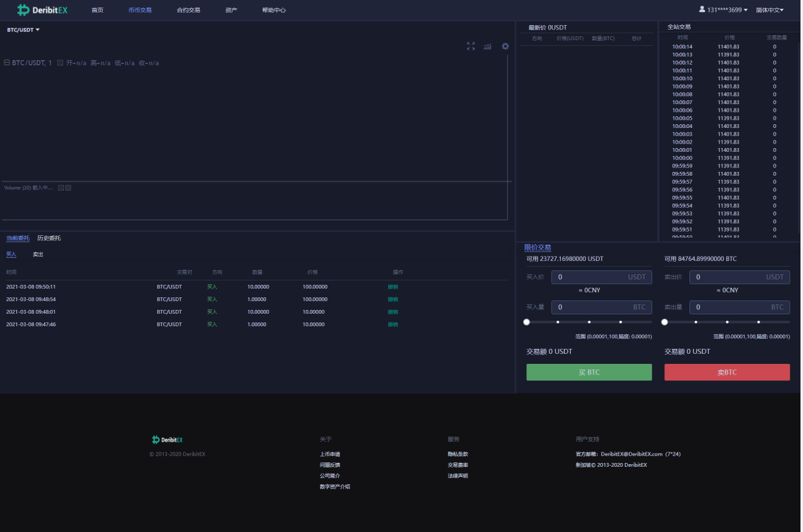Switch to 历史委托 tab
803x532 pixels.
[49, 238]
